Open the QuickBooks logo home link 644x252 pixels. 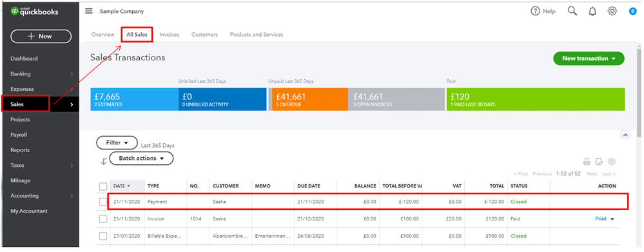tap(35, 12)
